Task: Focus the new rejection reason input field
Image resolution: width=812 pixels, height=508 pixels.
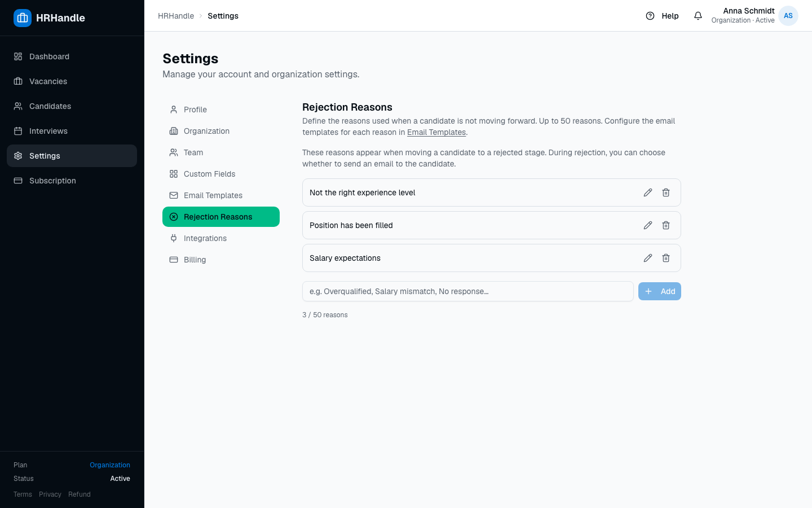Action: click(x=468, y=291)
